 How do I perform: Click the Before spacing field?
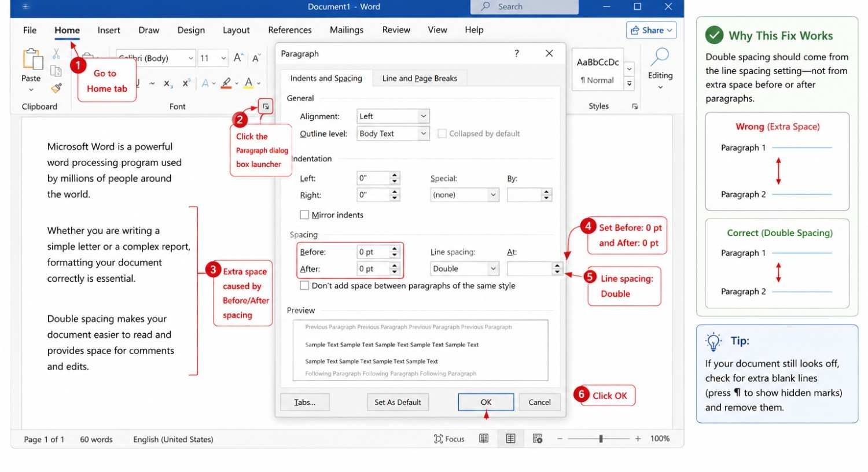(x=378, y=252)
